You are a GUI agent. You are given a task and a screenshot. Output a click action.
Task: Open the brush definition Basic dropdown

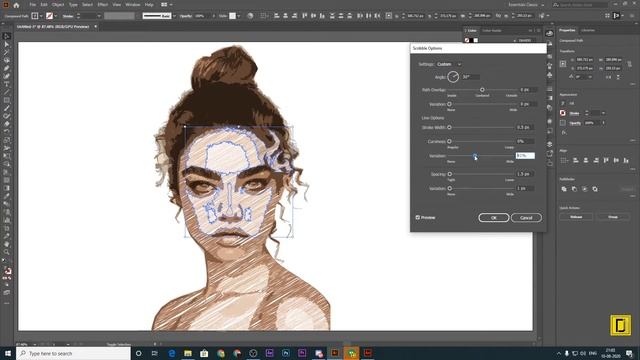174,16
